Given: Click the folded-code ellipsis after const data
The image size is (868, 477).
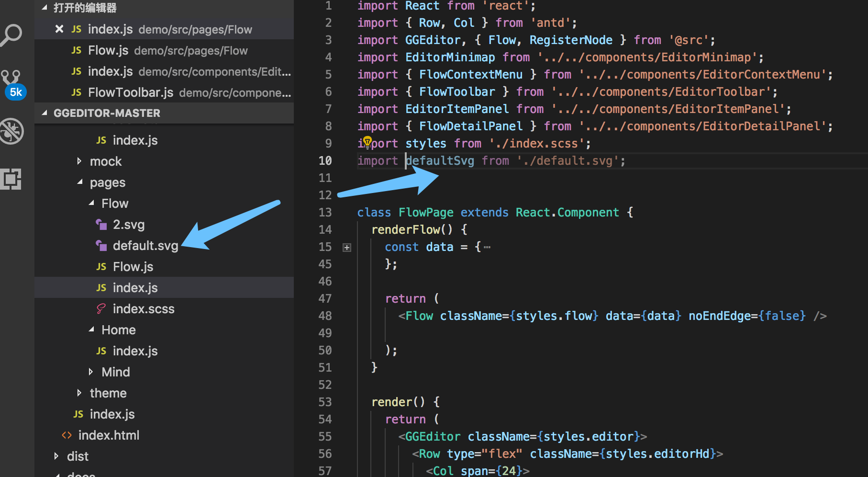Looking at the screenshot, I should 488,246.
